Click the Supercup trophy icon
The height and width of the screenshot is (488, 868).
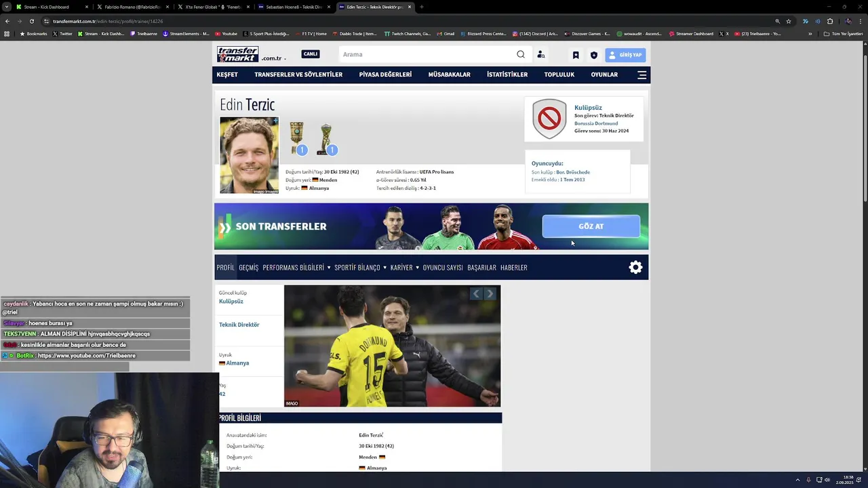click(326, 139)
